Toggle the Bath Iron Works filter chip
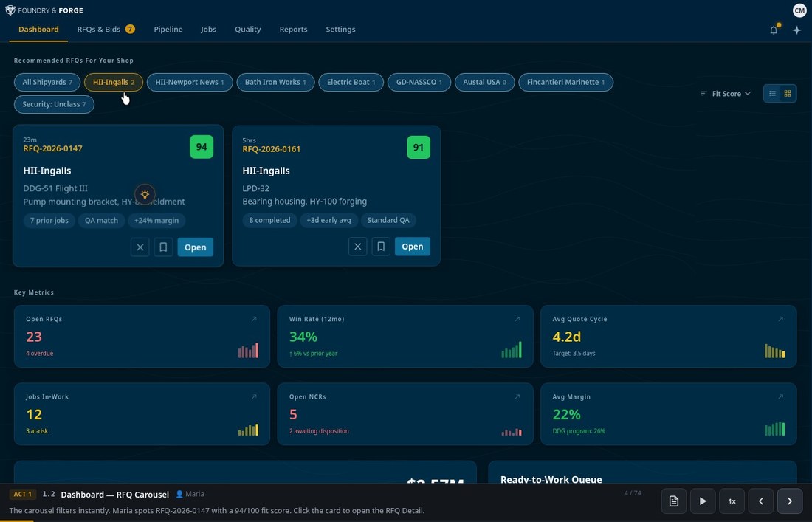 point(275,82)
